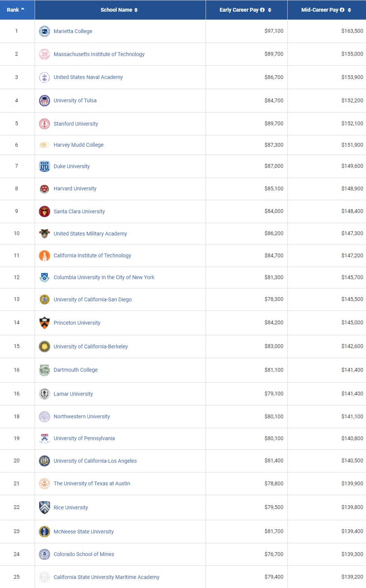Click the University of Pennsylvania logo

pyautogui.click(x=44, y=438)
